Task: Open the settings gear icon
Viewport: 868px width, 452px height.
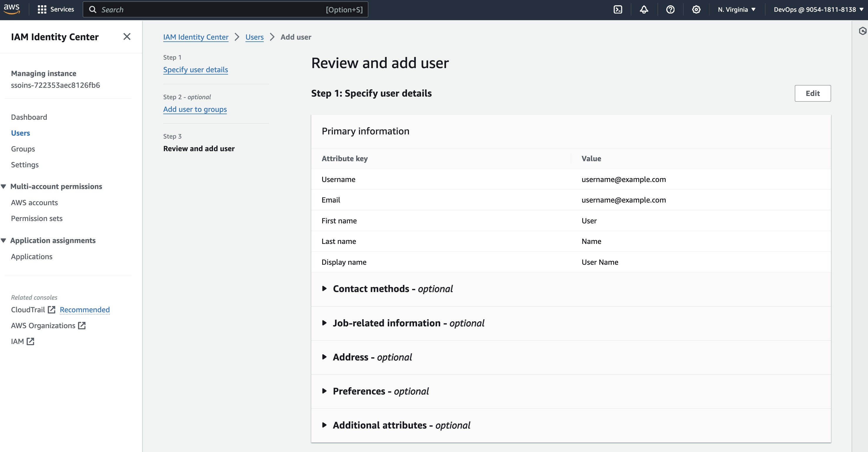Action: 696,9
